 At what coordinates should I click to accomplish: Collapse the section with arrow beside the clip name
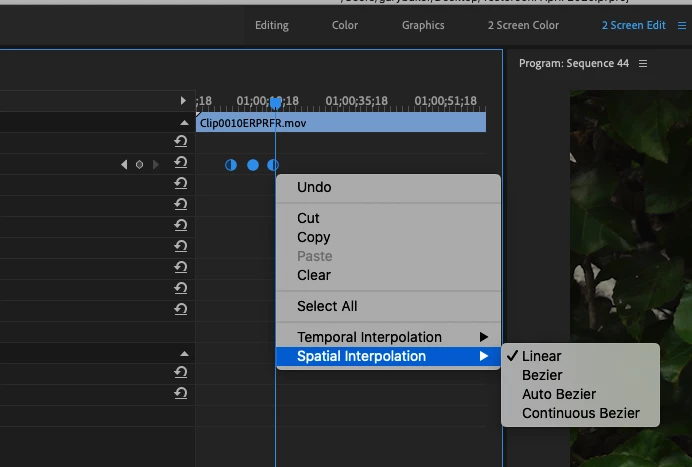click(x=184, y=123)
